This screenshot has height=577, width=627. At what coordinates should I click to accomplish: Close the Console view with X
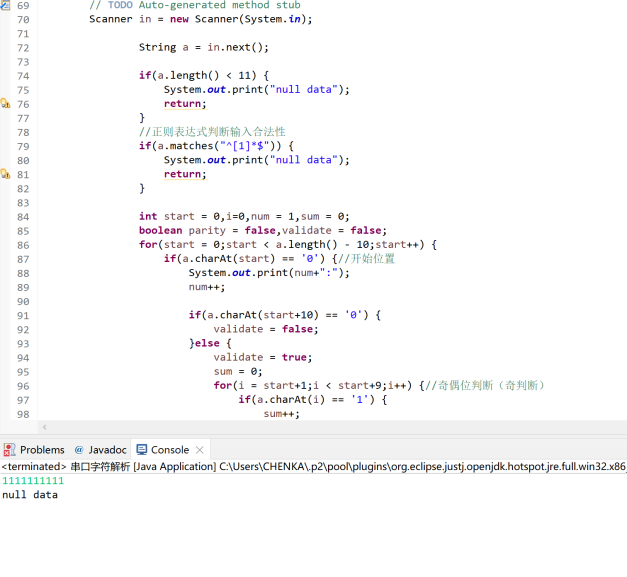coord(200,450)
